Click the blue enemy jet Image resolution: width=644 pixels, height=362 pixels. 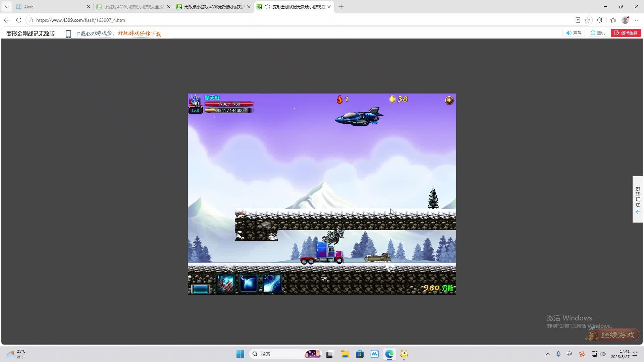click(359, 117)
